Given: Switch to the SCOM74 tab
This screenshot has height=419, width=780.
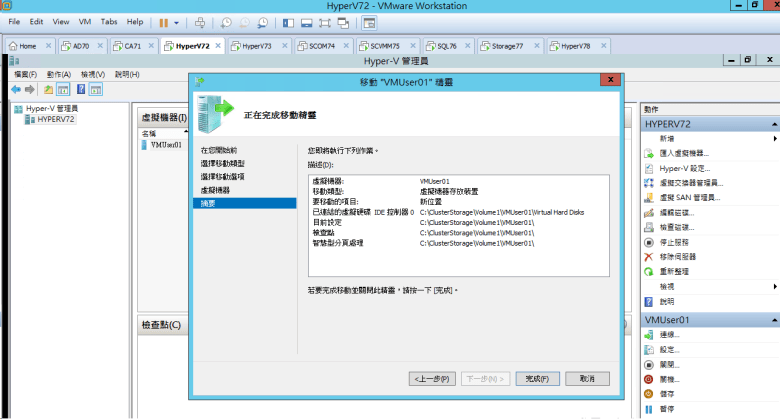Looking at the screenshot, I should click(322, 46).
